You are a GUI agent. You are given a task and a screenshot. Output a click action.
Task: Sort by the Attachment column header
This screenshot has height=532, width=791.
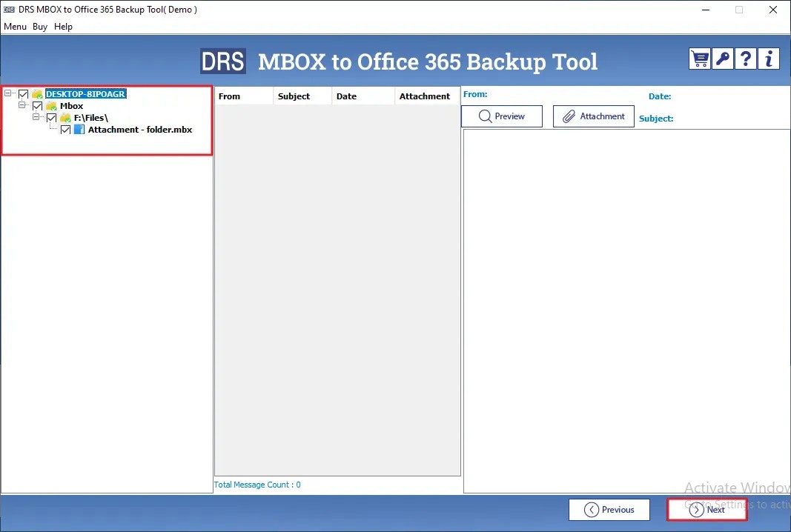click(x=427, y=96)
